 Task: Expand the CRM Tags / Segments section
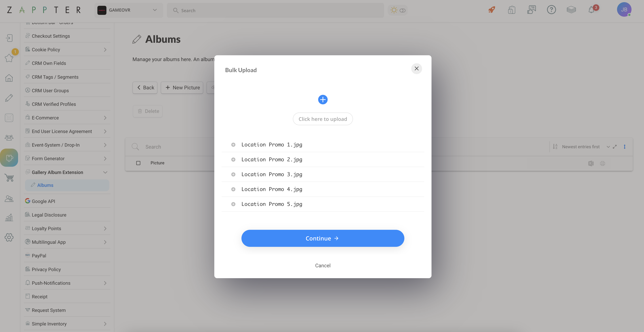66,77
